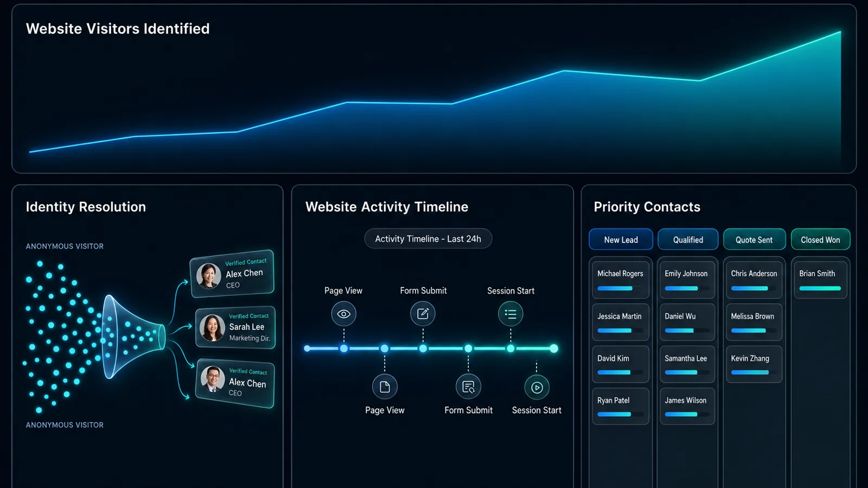Screen dimensions: 868x488
Task: Click Emily Johnson progress bar
Action: [x=687, y=288]
